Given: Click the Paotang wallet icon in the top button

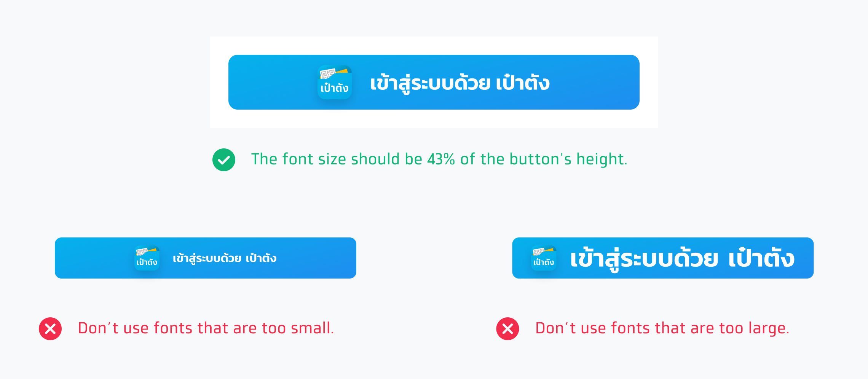Looking at the screenshot, I should tap(335, 82).
